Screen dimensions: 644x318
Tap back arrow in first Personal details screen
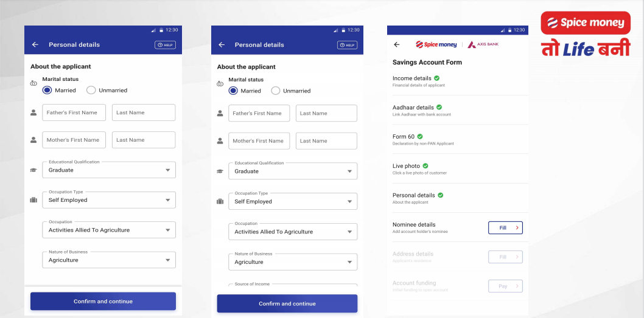[35, 45]
